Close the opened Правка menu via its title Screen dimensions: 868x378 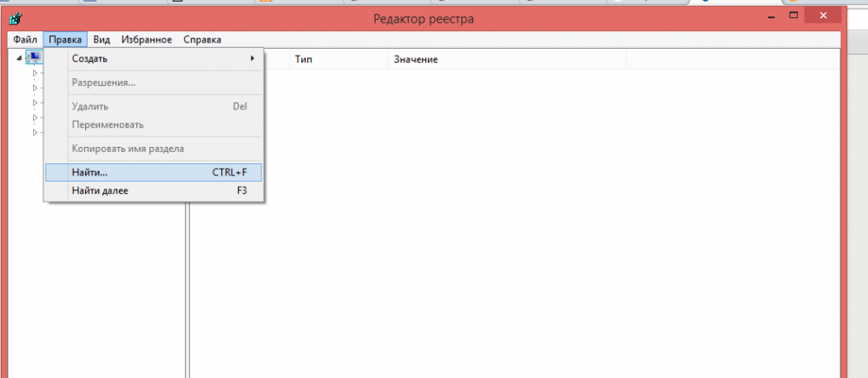(x=65, y=39)
